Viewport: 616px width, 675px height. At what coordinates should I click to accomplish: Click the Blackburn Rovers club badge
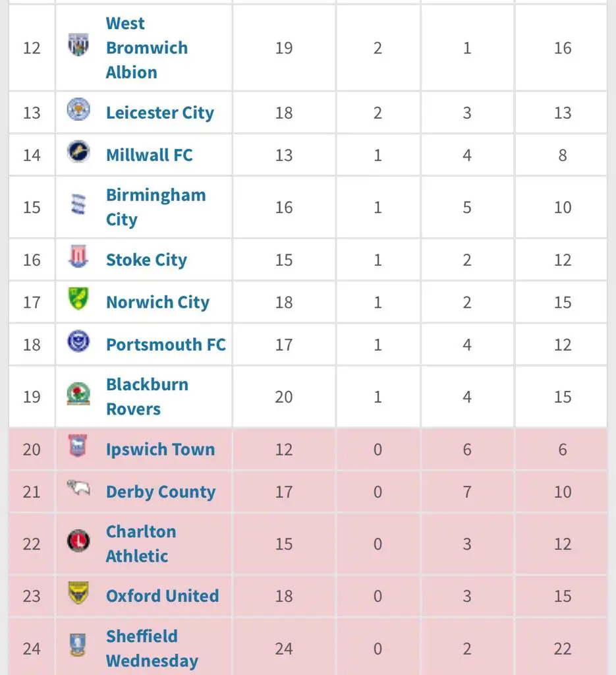(78, 394)
